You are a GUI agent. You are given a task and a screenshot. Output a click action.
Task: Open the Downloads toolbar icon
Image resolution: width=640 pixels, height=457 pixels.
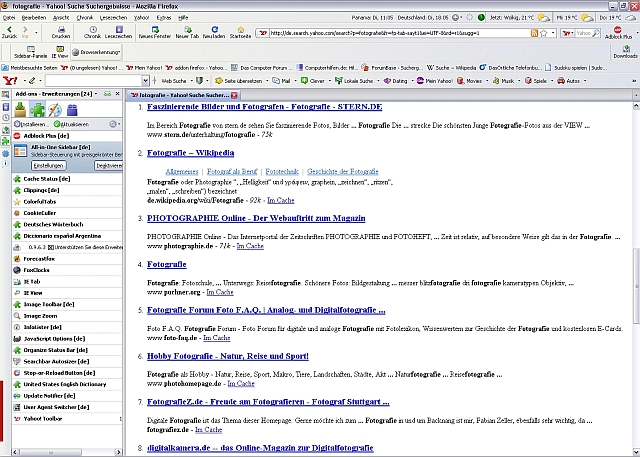pos(624,50)
